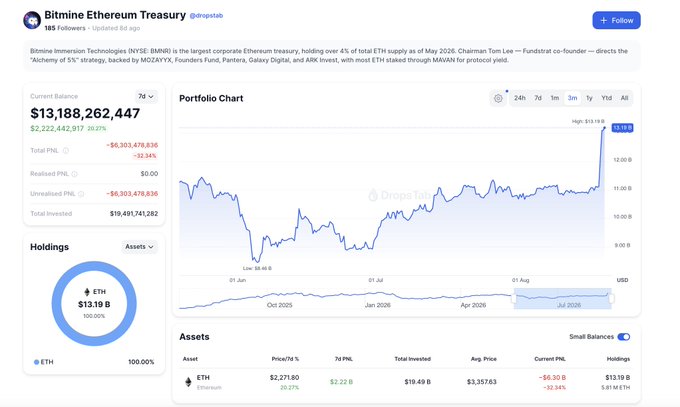
Task: Click the Low: $8.46 B chart label
Action: [x=257, y=268]
